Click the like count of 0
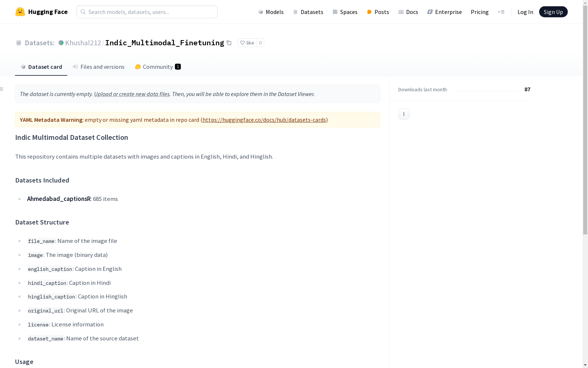This screenshot has width=588, height=368. tap(261, 43)
